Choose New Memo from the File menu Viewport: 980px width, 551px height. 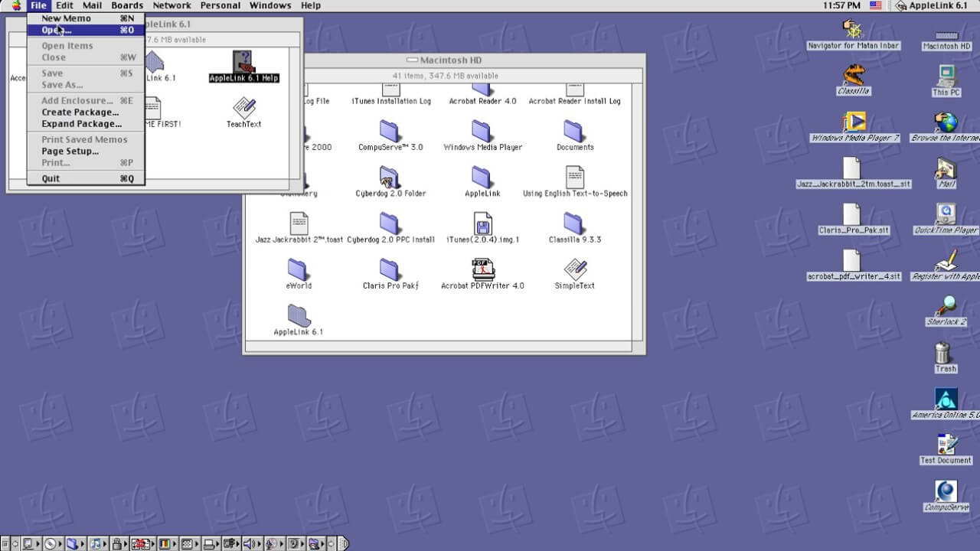pyautogui.click(x=84, y=18)
